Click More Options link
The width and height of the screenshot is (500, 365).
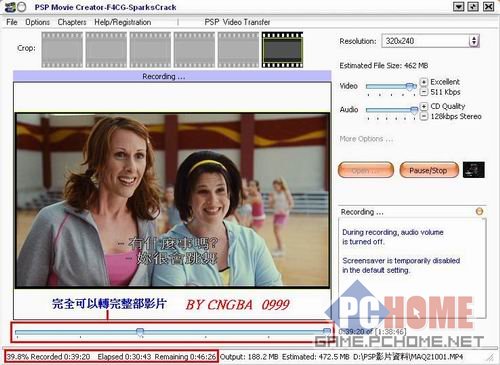pyautogui.click(x=366, y=139)
